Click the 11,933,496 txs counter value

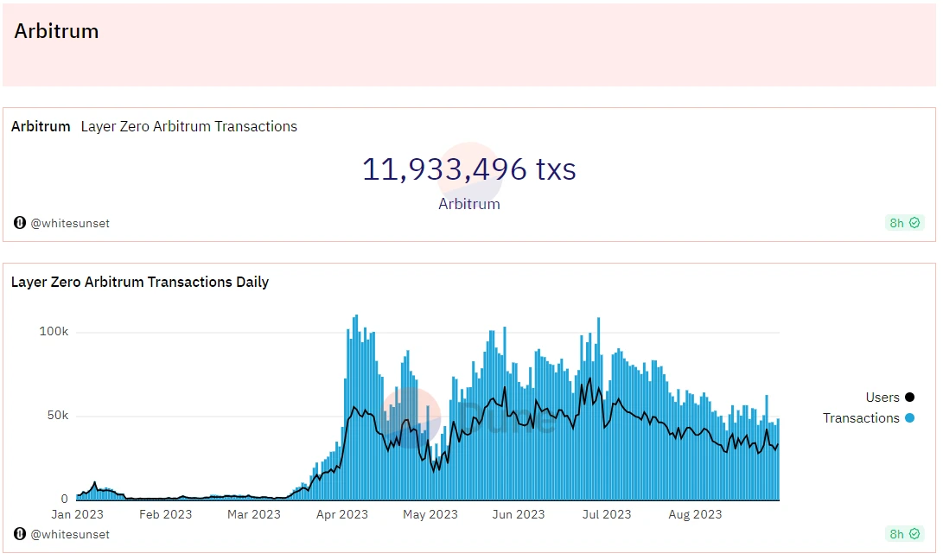pos(469,169)
